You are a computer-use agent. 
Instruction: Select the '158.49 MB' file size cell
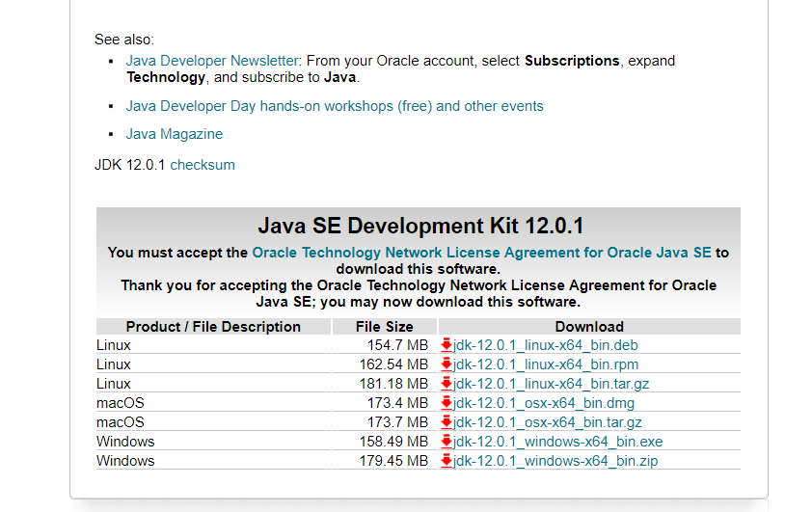coord(393,442)
